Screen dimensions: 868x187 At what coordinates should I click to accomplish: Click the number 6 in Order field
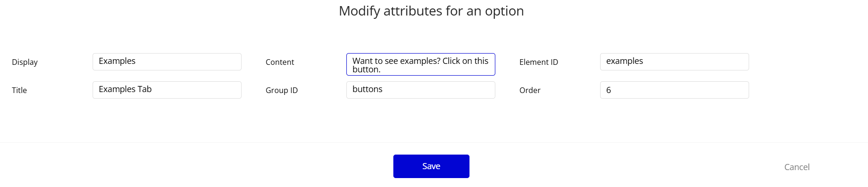609,90
